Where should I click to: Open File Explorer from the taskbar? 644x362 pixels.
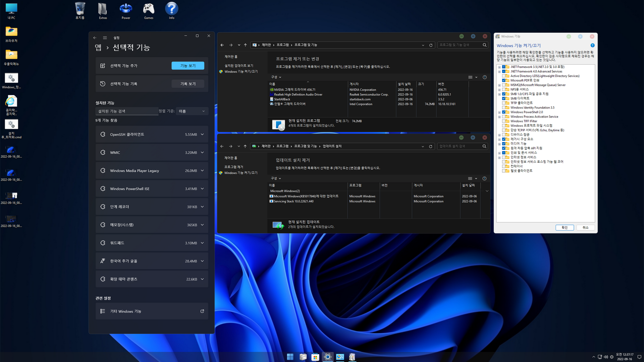(303, 357)
